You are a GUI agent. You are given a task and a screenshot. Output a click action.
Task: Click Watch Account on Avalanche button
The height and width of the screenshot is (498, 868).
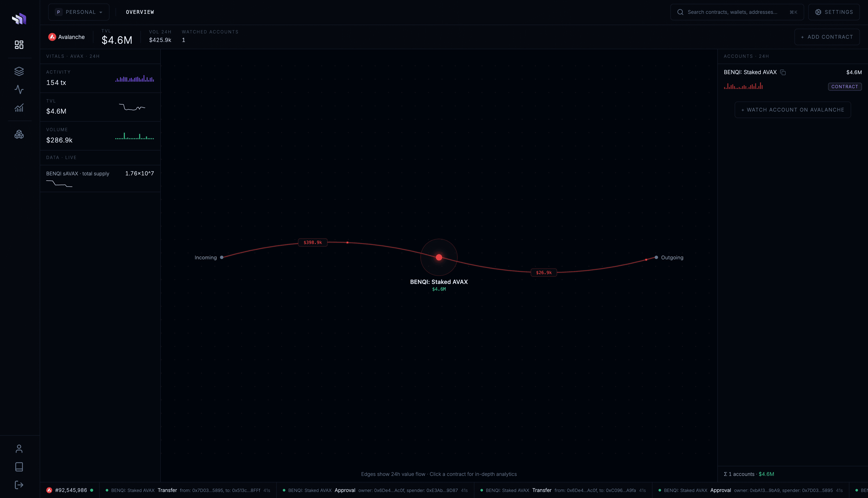point(792,110)
